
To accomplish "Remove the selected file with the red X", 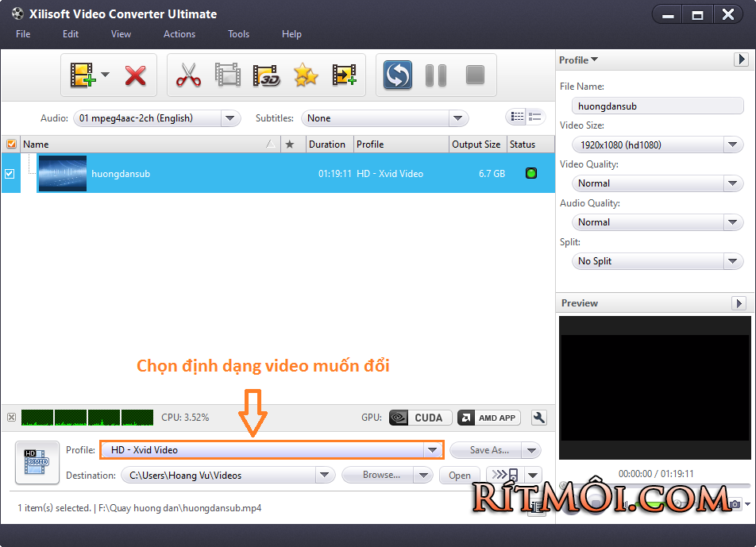I will coord(136,75).
